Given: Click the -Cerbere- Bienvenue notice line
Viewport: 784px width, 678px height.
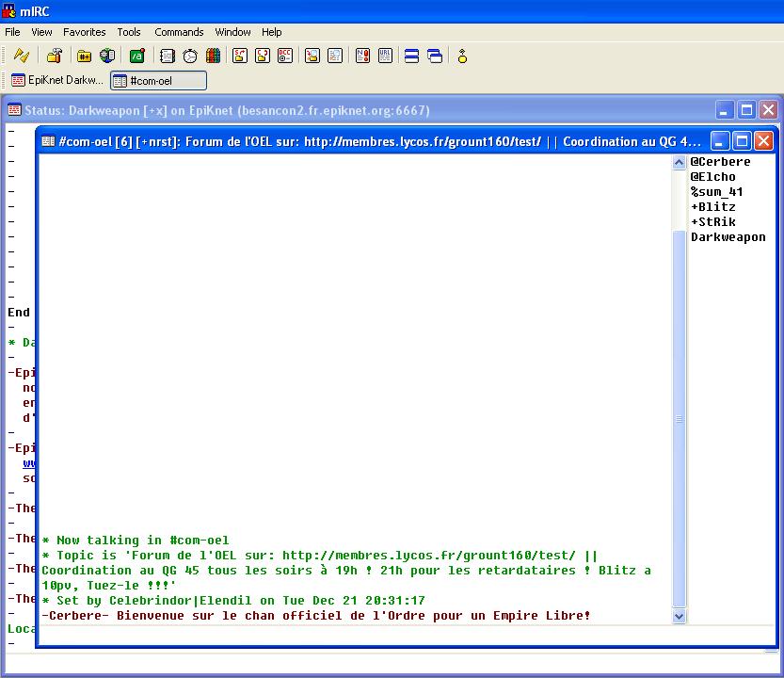Looking at the screenshot, I should pos(316,616).
